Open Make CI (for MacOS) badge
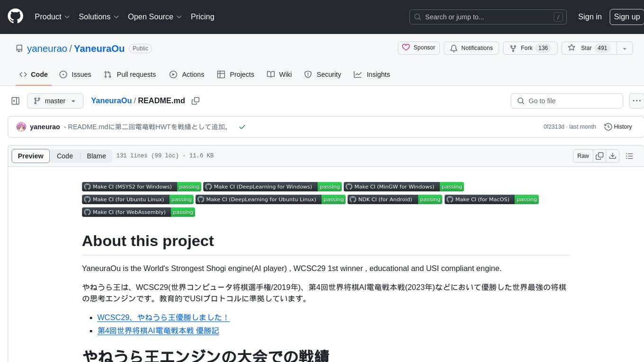 [x=492, y=199]
